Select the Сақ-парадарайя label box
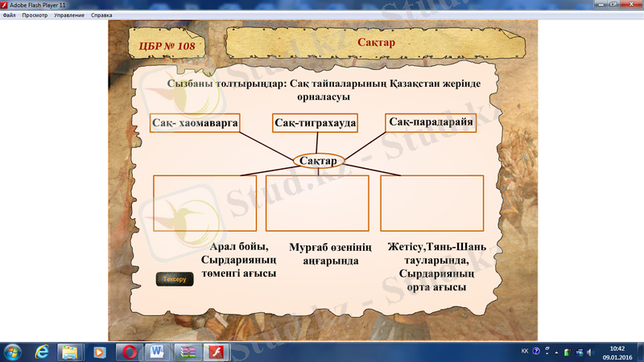Viewport: 644px width, 362px height. pyautogui.click(x=430, y=122)
